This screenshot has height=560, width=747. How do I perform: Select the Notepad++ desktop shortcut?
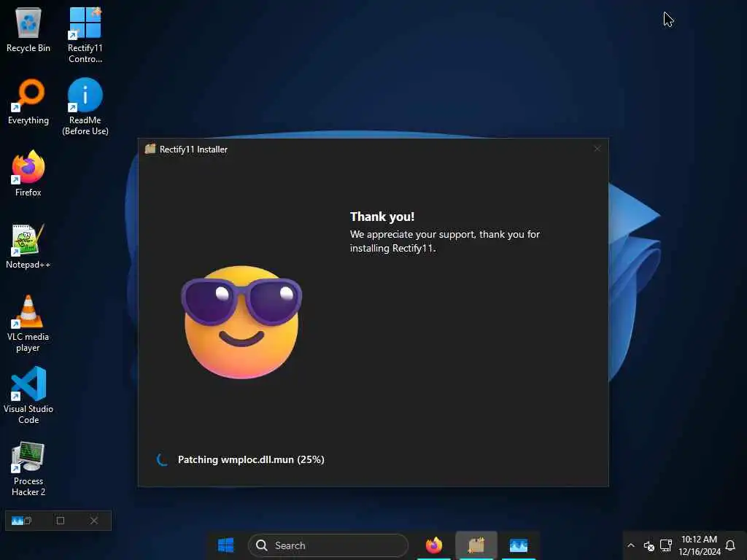[28, 246]
